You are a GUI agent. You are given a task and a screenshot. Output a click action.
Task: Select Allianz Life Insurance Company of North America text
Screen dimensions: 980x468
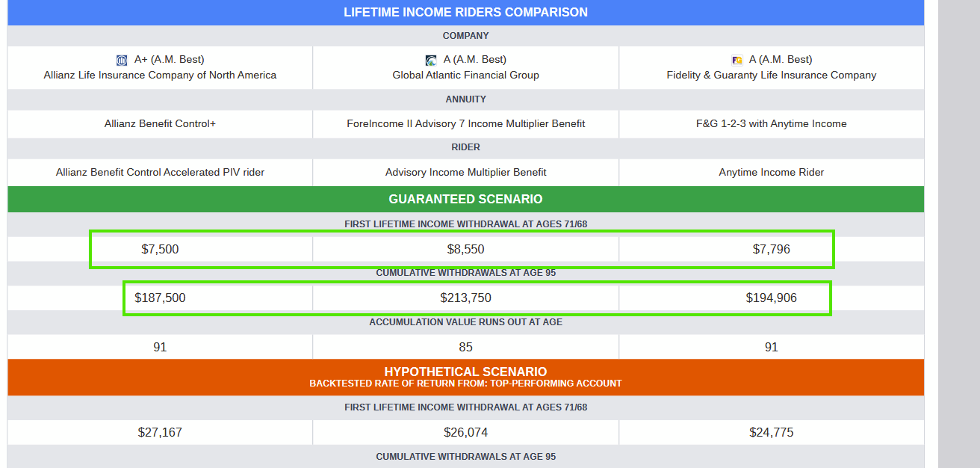[x=160, y=75]
